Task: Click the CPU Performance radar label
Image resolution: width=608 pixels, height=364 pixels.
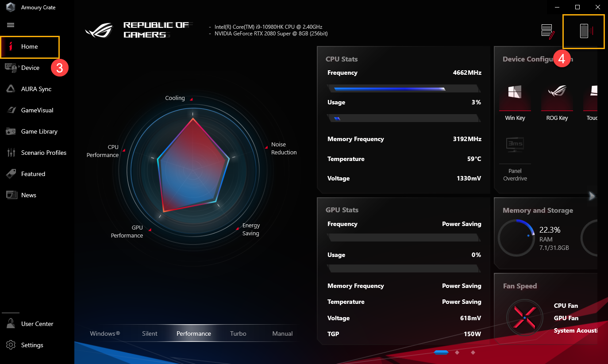Action: point(103,151)
